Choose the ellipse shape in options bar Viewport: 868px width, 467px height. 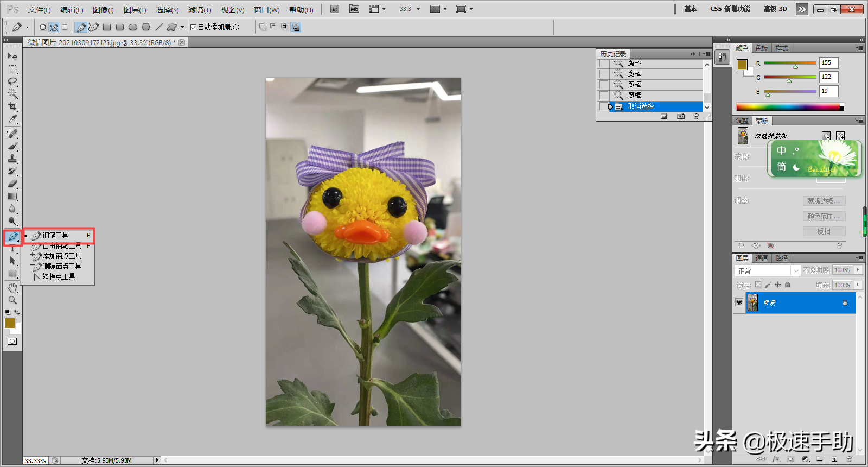pyautogui.click(x=133, y=27)
